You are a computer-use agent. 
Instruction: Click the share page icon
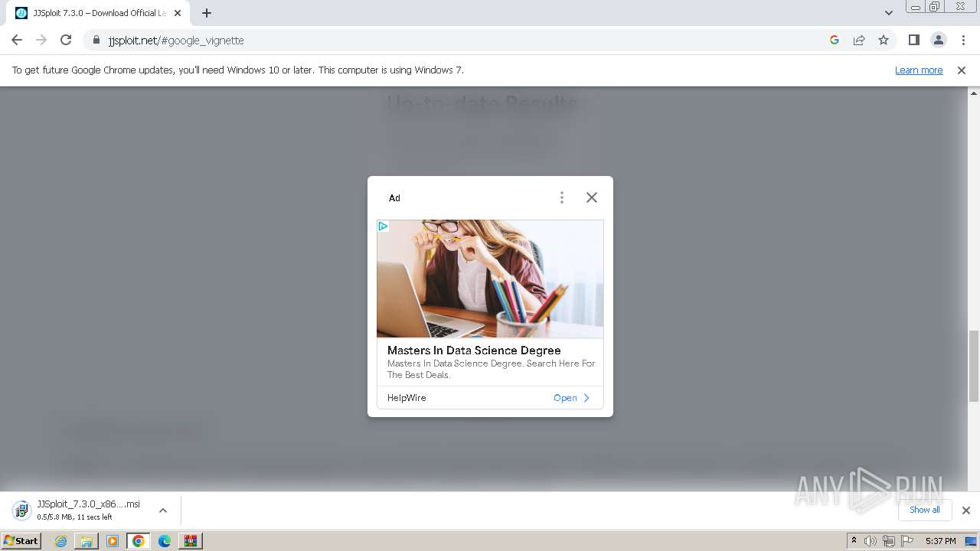(x=859, y=40)
